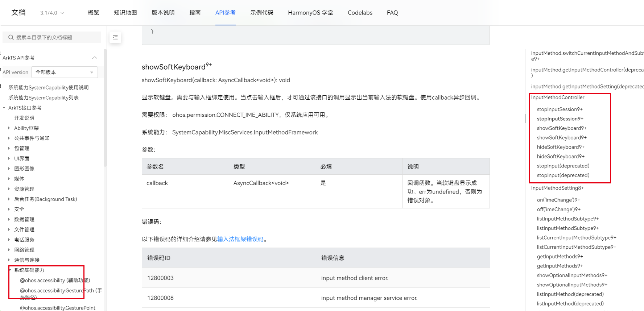Screen dimensions: 644x311
Task: Expand the 电话服务 tree node
Action: click(9, 240)
